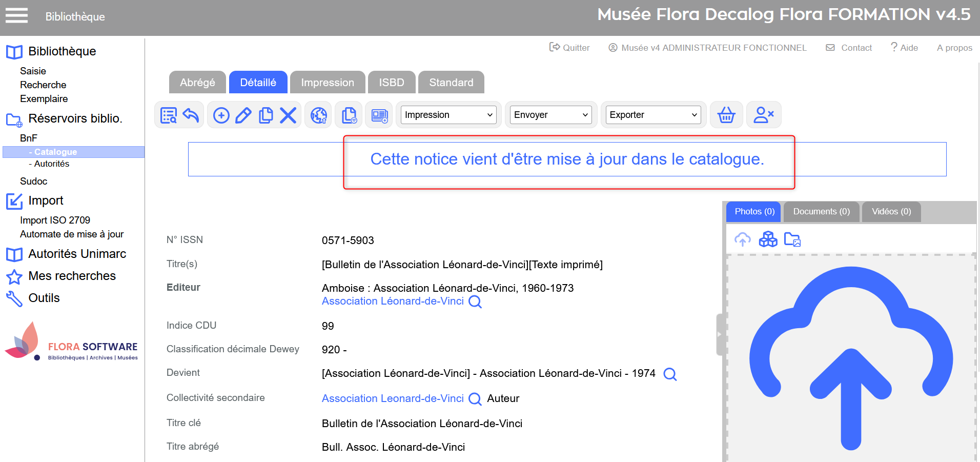
Task: Open the Exporter dropdown
Action: click(653, 115)
